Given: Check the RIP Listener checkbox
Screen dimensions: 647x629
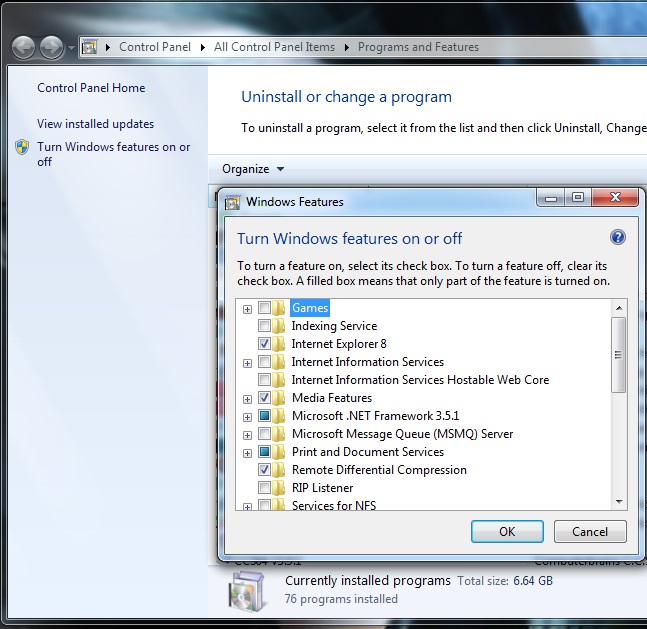Looking at the screenshot, I should (x=264, y=488).
